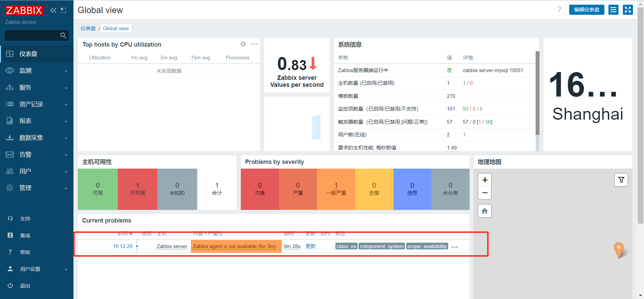This screenshot has width=644, height=299.
Task: Open CPU utilization widget three-dots menu
Action: point(254,44)
